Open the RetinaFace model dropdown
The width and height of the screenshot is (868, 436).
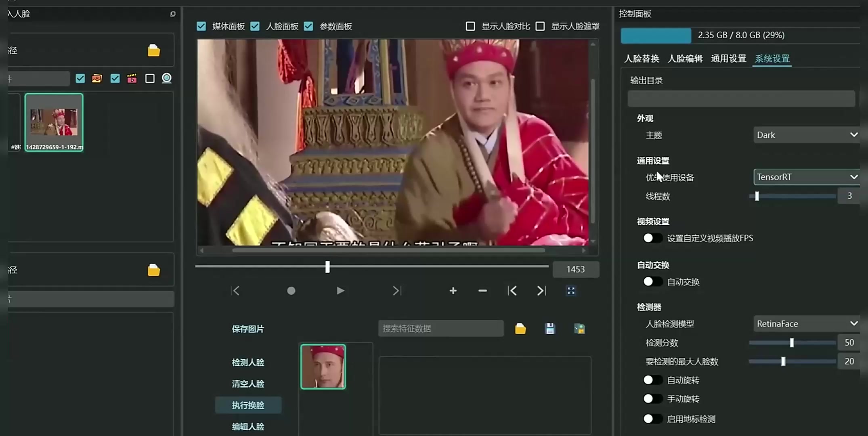[806, 324]
